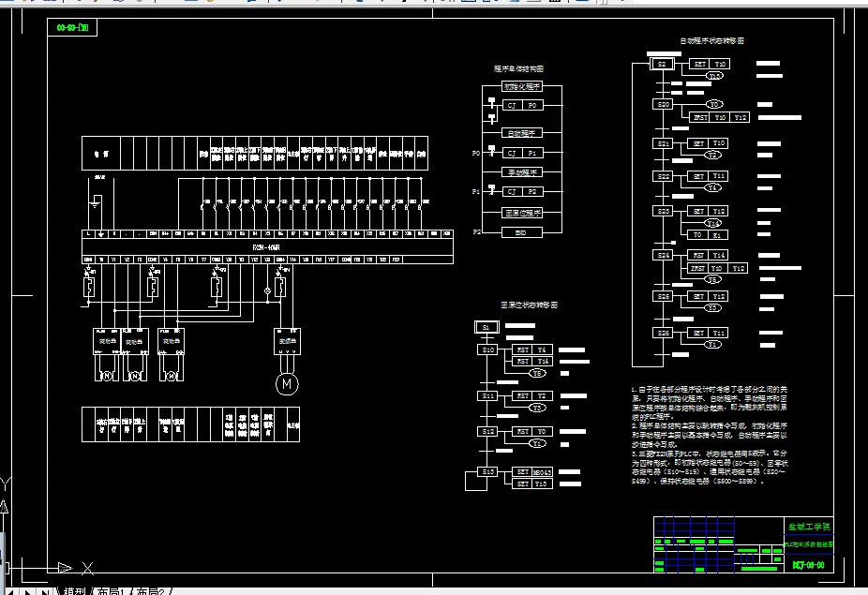The height and width of the screenshot is (595, 868).
Task: Select the S26 state box
Action: pos(663,334)
